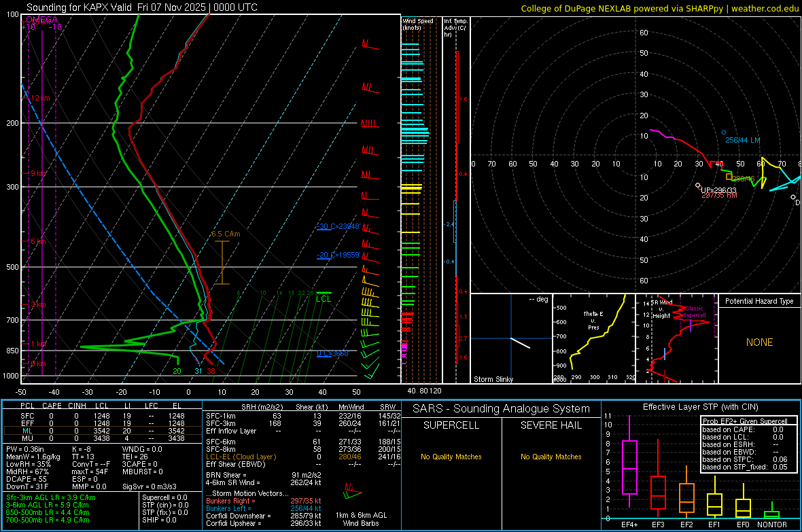Click the SHIP = 0.0 value
Image resolution: width=802 pixels, height=532 pixels.
point(159,520)
